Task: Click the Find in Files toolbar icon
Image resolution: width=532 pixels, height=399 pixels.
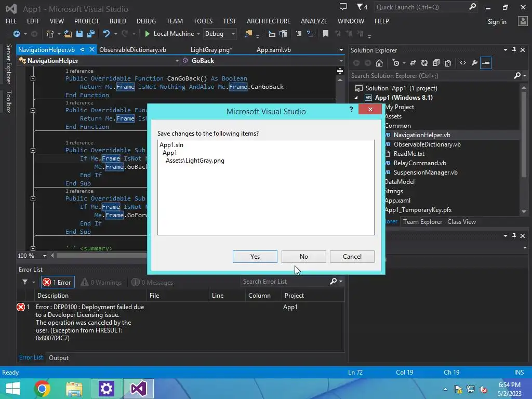Action: click(x=248, y=34)
